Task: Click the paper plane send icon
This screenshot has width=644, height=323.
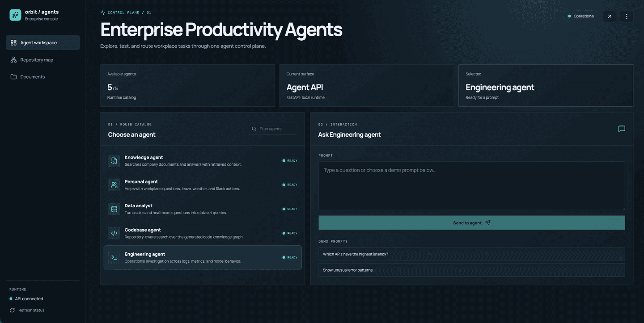Action: point(488,222)
